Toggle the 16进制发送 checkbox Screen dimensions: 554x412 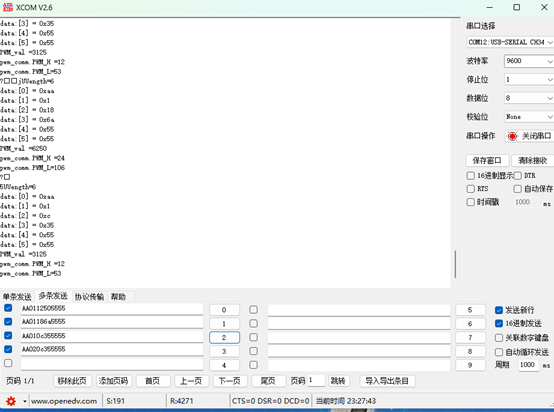click(x=499, y=323)
